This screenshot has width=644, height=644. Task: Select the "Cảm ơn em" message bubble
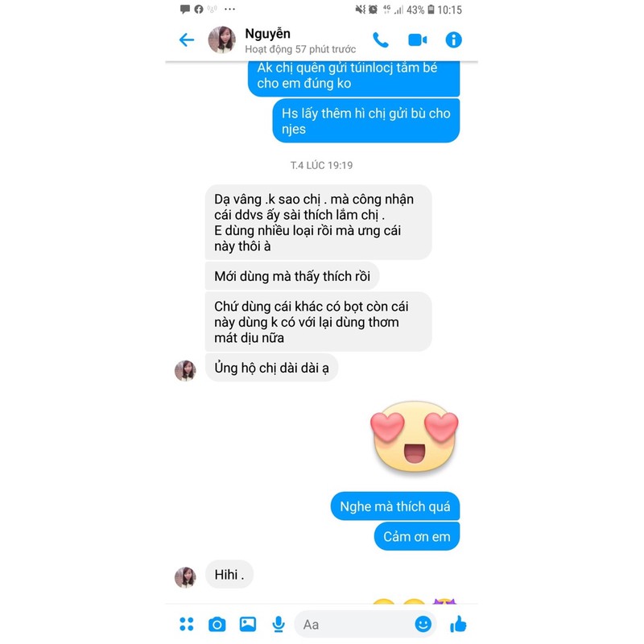coord(416,536)
